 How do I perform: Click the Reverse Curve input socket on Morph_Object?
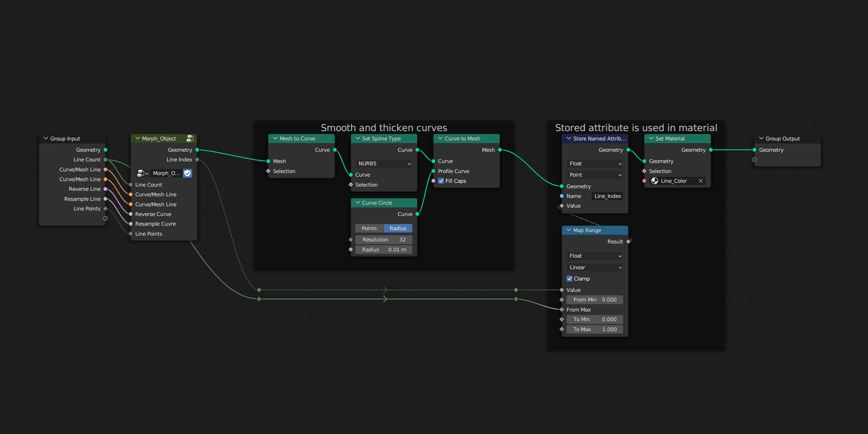[x=131, y=214]
